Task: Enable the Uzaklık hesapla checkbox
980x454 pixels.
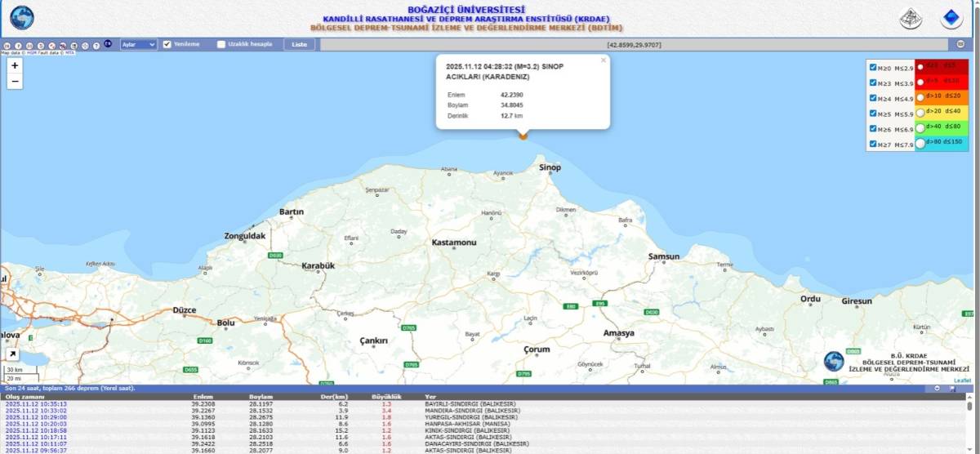Action: [221, 44]
